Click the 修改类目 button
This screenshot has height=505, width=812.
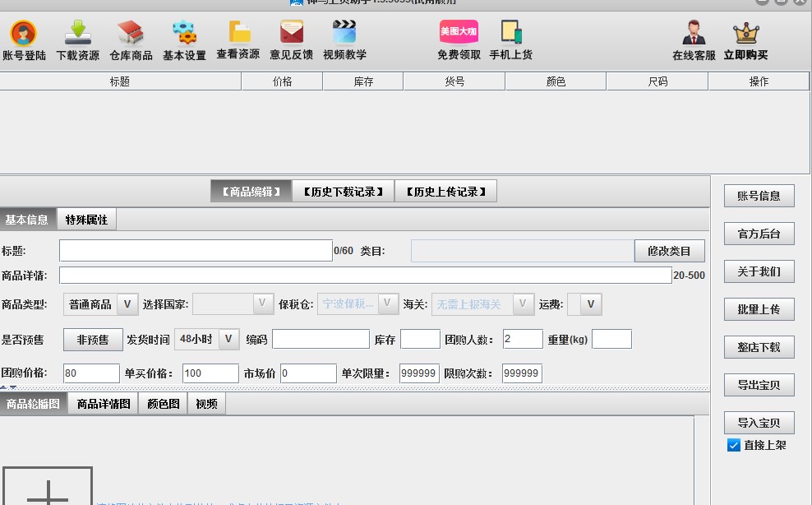click(669, 251)
